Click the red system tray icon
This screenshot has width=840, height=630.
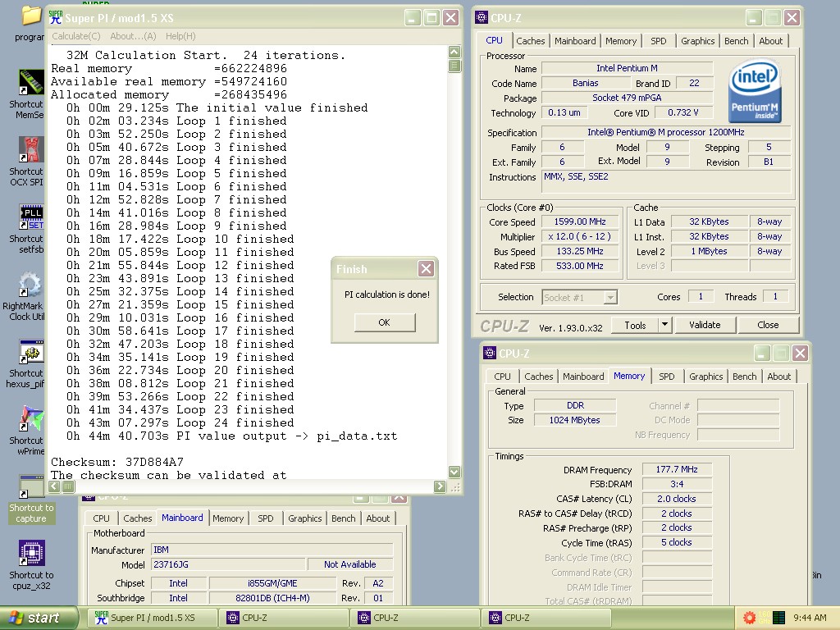pyautogui.click(x=749, y=617)
